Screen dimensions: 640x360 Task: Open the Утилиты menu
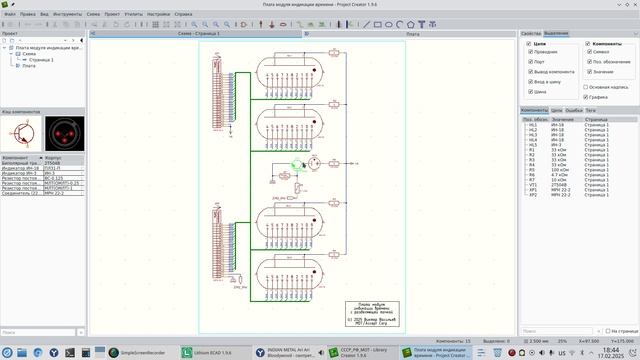click(x=133, y=14)
